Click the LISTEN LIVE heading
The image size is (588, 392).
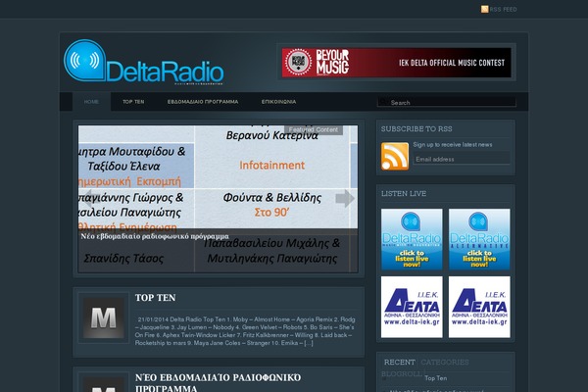[x=404, y=194]
